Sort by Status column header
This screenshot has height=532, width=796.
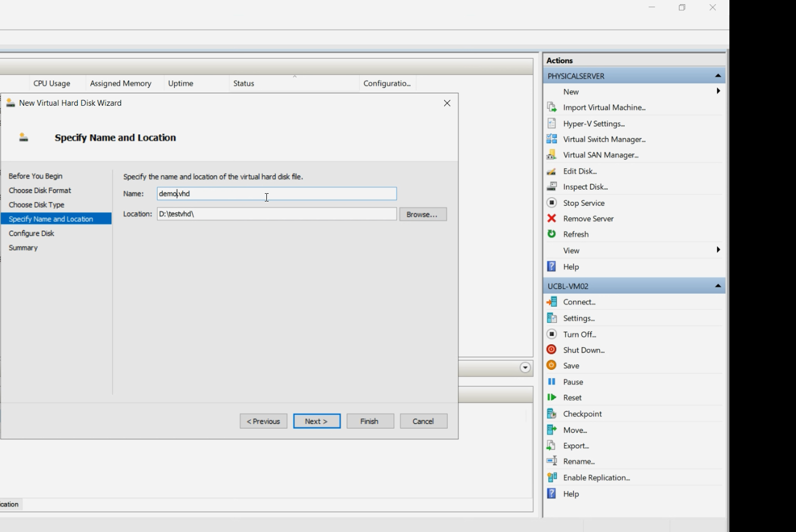click(244, 83)
